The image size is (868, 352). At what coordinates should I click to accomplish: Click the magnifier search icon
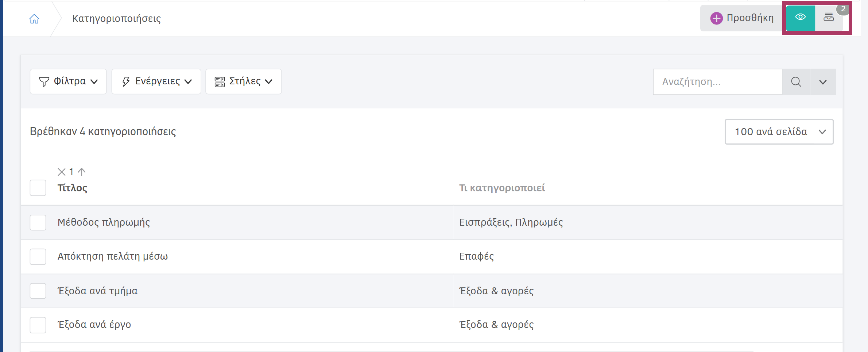coord(796,82)
